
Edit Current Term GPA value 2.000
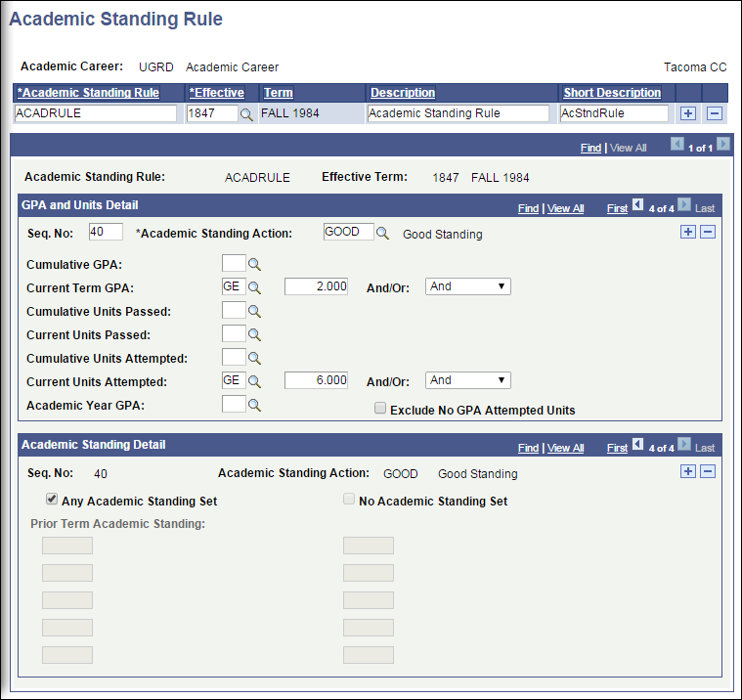(x=316, y=286)
